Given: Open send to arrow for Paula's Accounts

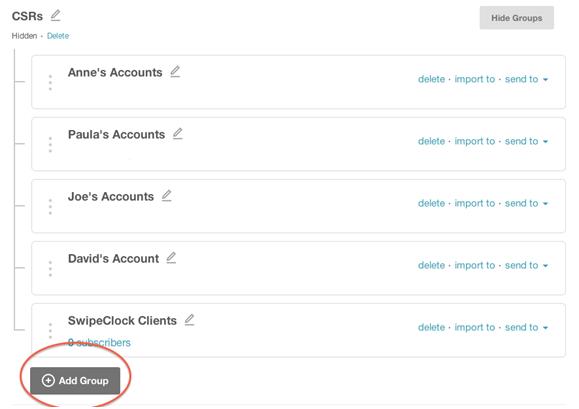Looking at the screenshot, I should pyautogui.click(x=545, y=141).
